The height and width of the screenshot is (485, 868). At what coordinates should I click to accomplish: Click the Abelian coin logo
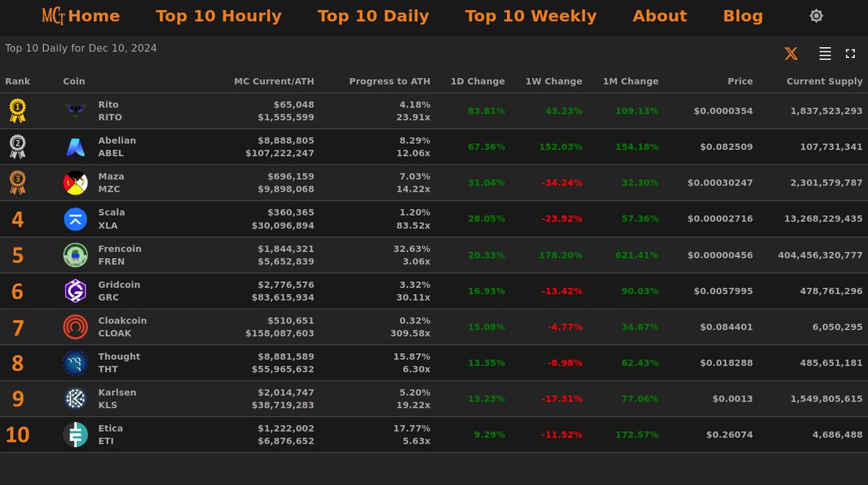coord(75,147)
